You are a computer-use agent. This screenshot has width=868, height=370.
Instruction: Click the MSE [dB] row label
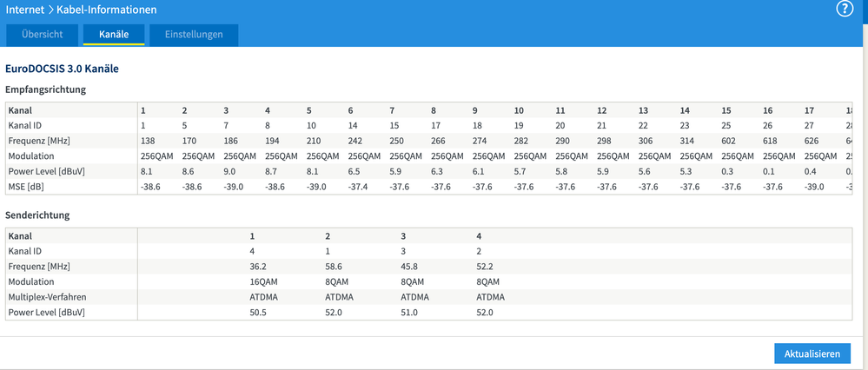[28, 186]
